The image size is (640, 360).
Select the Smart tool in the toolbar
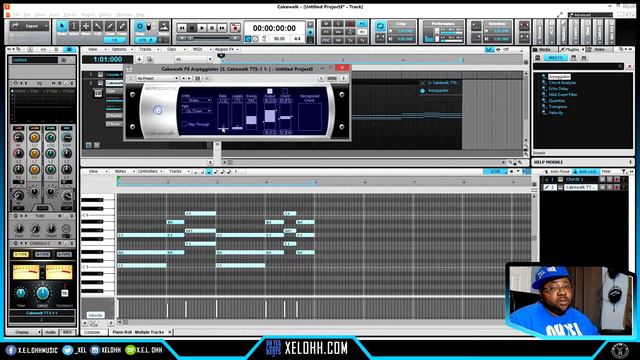click(x=62, y=27)
